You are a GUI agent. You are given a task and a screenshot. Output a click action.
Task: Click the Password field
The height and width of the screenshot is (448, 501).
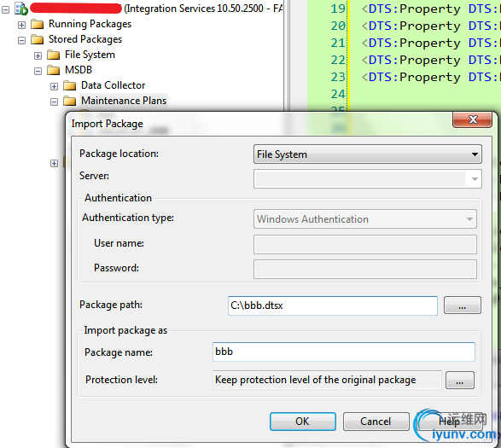pyautogui.click(x=365, y=269)
